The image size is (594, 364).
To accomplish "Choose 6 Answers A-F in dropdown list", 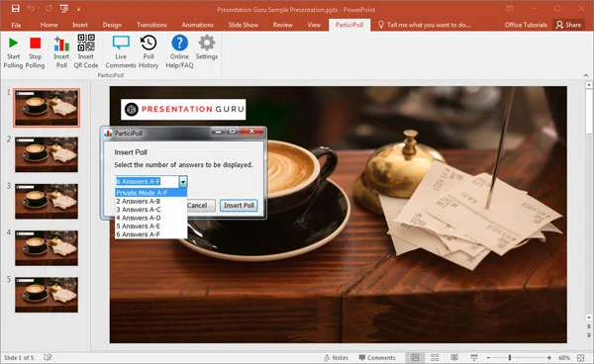I will point(150,234).
